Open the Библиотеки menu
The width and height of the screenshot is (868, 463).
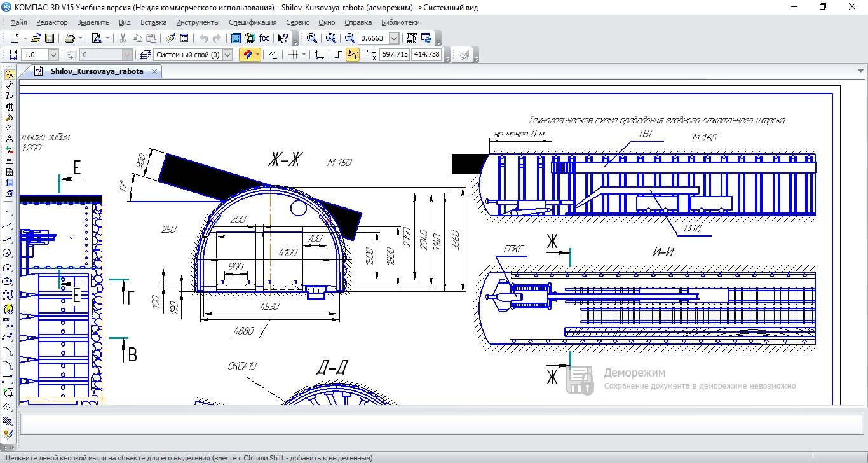400,22
